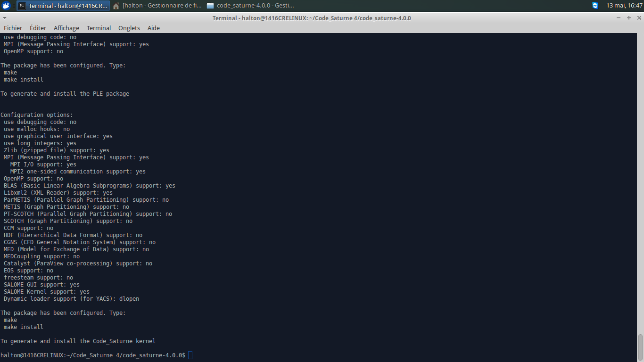Viewport: 644px width, 362px height.
Task: Click the terminal icon in taskbar
Action: tap(23, 6)
